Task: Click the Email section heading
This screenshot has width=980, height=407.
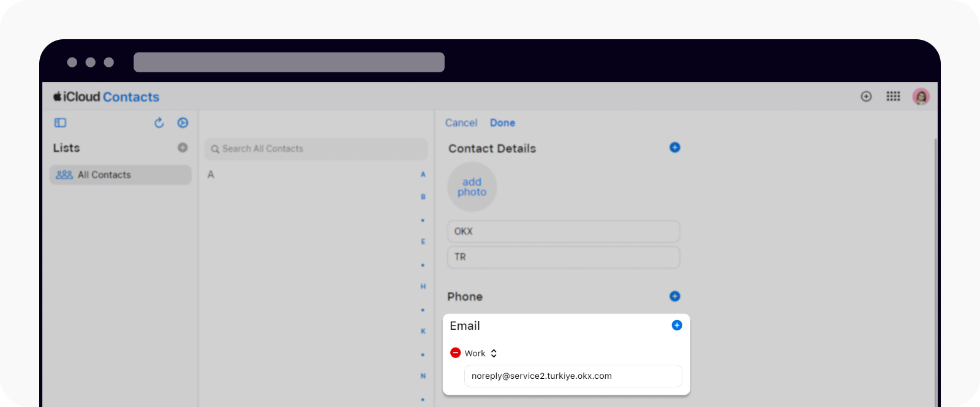Action: (465, 326)
